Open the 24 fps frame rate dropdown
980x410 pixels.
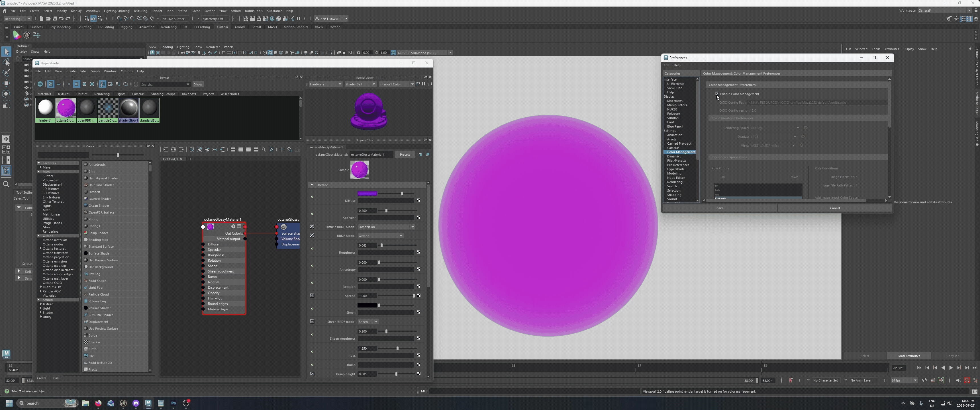coord(904,380)
